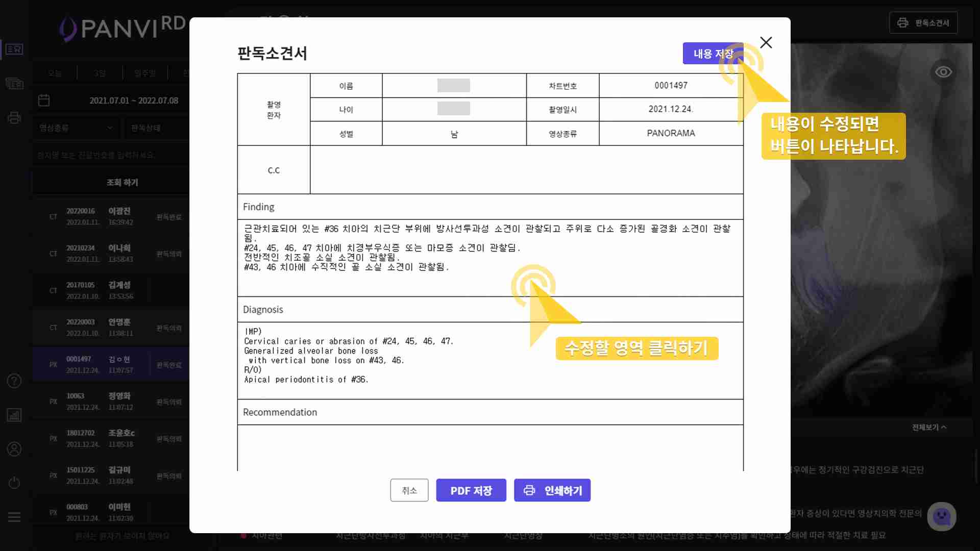Viewport: 980px width, 551px height.
Task: Click into the Diagnosis text area
Action: pos(490,361)
